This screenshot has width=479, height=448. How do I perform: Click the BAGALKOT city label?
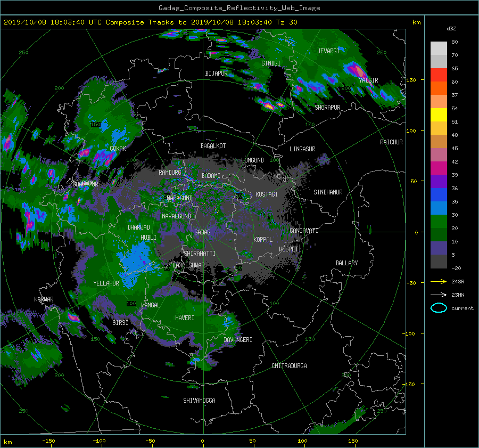213,146
